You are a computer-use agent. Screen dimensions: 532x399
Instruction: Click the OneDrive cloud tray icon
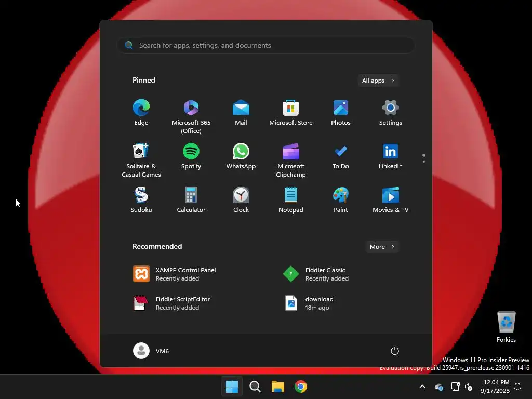click(x=438, y=387)
